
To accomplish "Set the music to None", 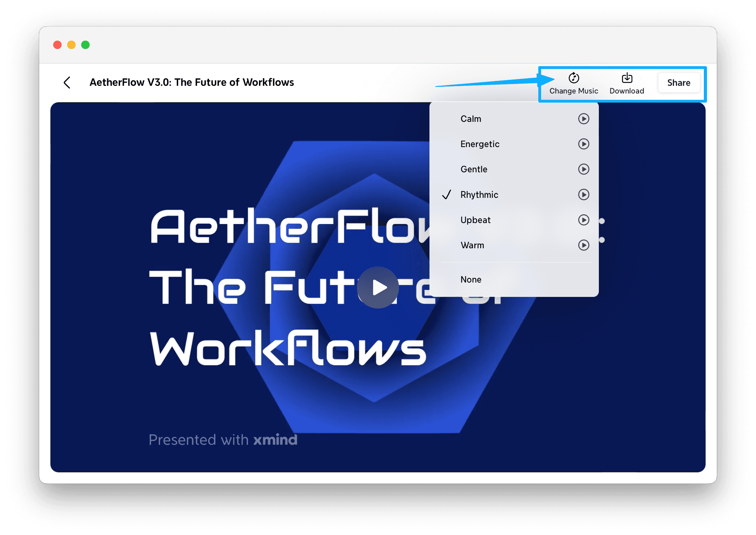I will tap(471, 279).
